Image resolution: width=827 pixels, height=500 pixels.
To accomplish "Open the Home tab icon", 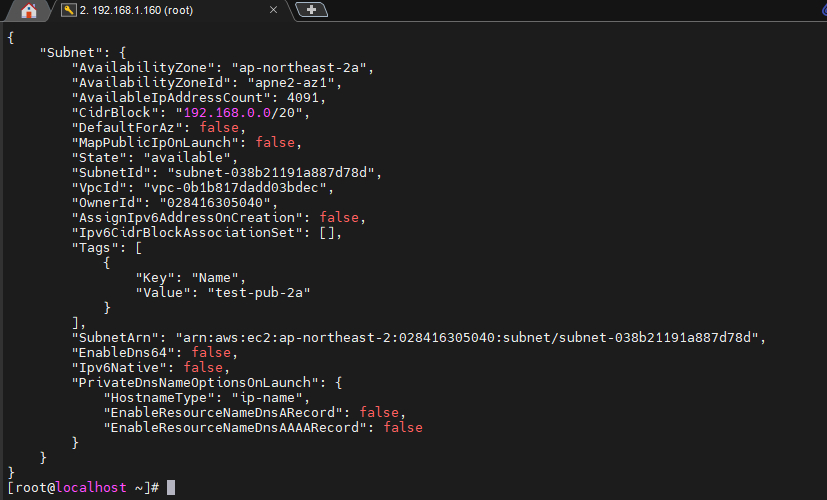I will click(x=28, y=10).
